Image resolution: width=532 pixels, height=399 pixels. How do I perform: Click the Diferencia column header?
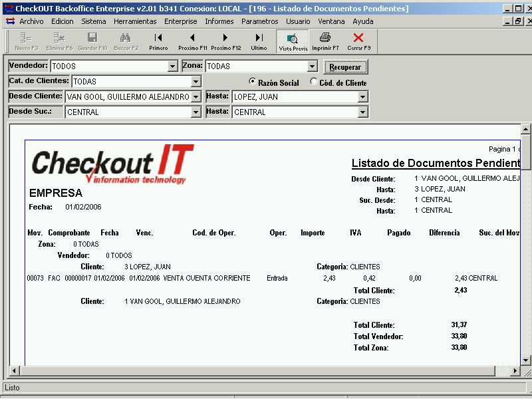click(444, 233)
